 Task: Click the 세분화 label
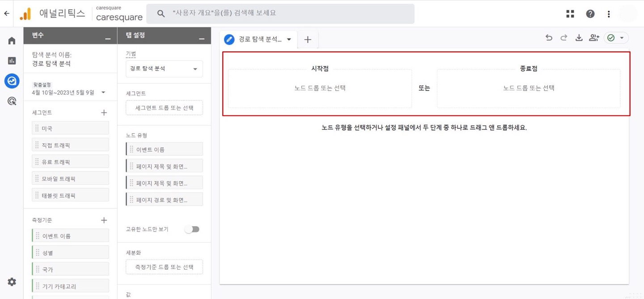(x=133, y=253)
